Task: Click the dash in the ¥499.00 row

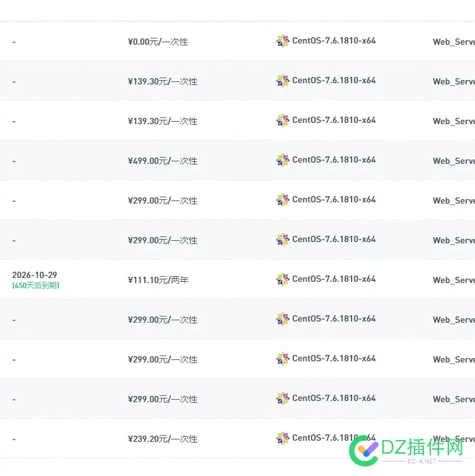Action: point(14,161)
